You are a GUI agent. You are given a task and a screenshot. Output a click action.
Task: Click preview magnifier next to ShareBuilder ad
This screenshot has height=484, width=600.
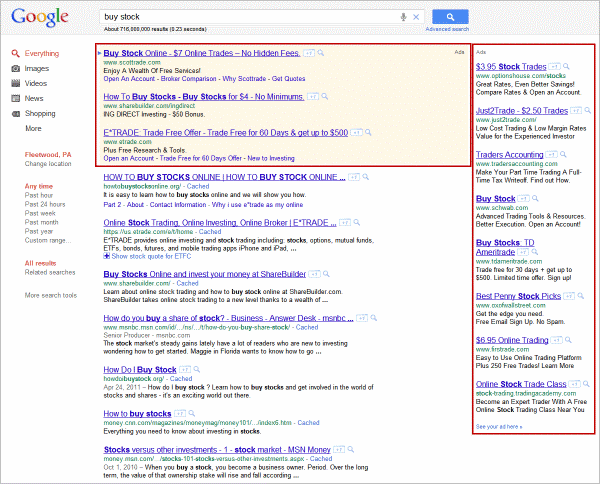324,96
